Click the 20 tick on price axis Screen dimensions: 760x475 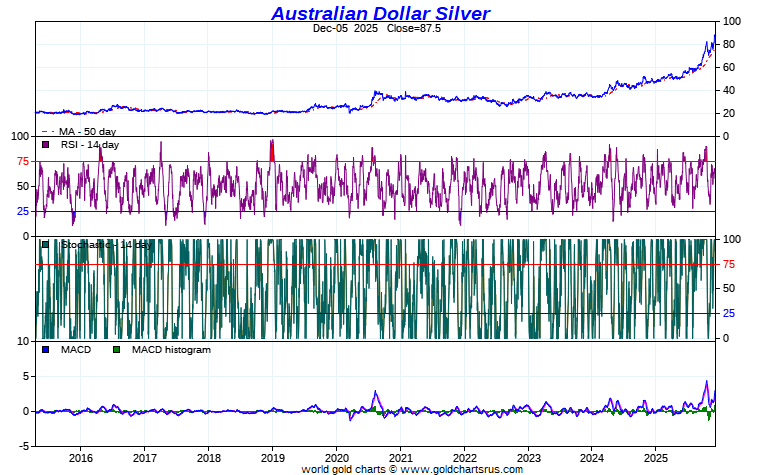tap(729, 113)
